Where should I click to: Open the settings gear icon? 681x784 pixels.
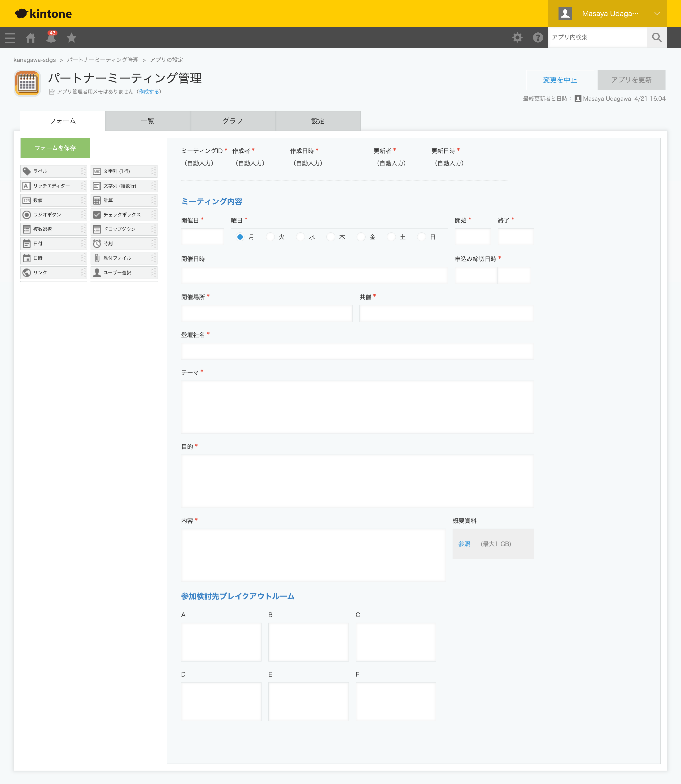pyautogui.click(x=517, y=37)
